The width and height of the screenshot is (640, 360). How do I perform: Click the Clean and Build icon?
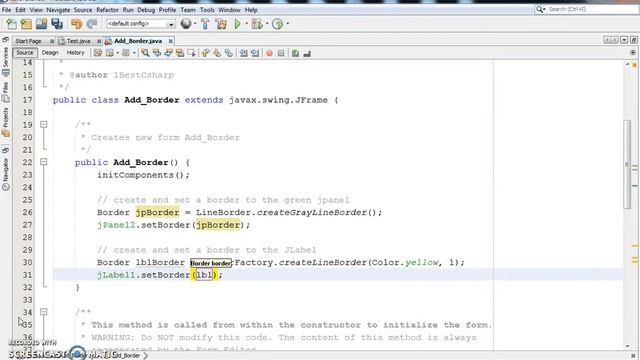coord(221,24)
